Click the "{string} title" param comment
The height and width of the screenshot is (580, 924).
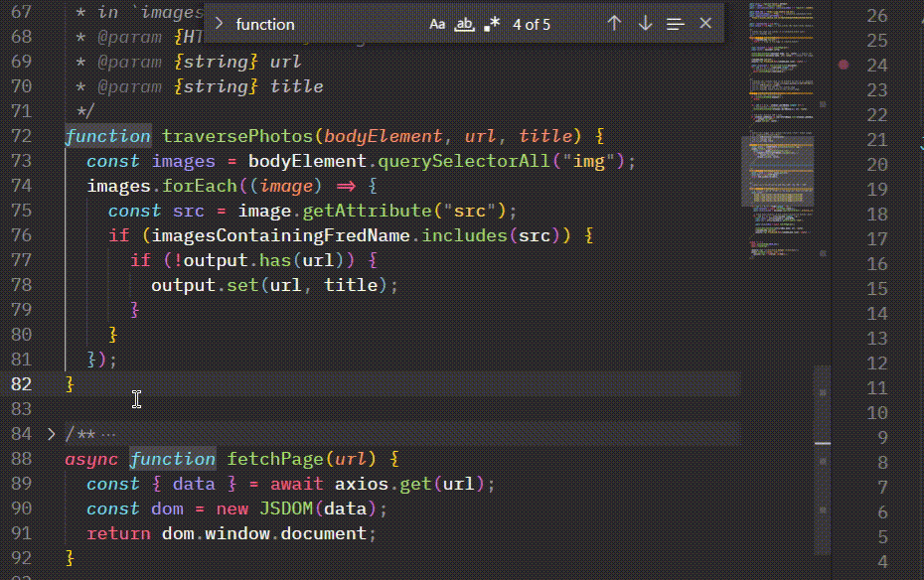point(248,86)
